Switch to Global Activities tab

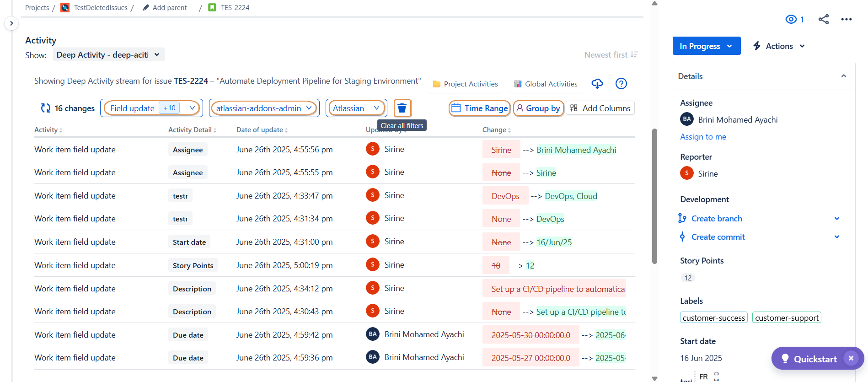[x=546, y=84]
